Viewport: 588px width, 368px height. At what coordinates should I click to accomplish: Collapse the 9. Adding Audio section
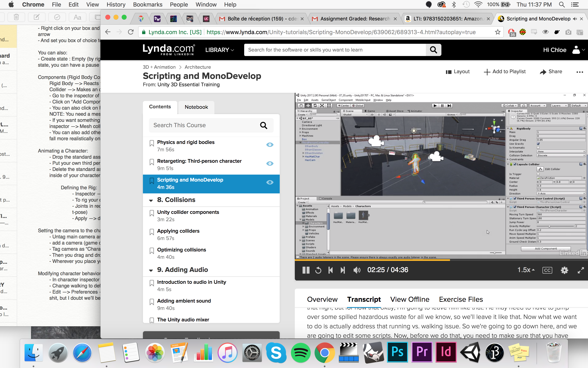pos(151,270)
